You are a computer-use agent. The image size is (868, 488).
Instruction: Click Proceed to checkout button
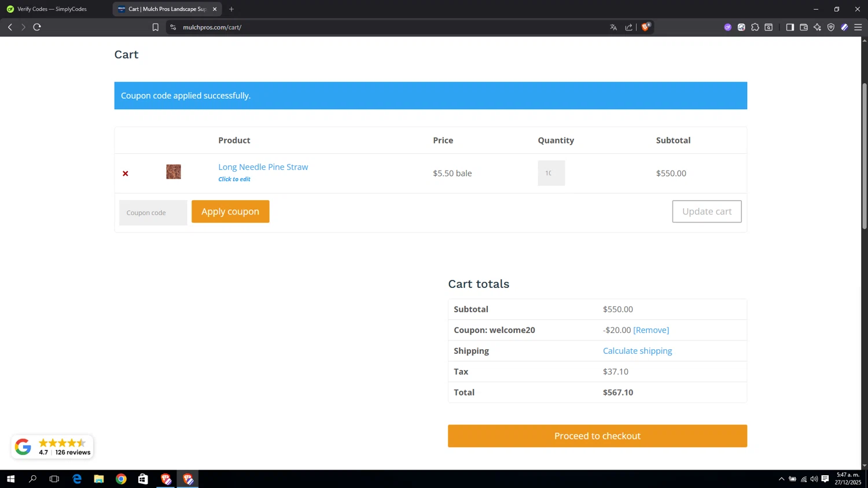pos(597,436)
